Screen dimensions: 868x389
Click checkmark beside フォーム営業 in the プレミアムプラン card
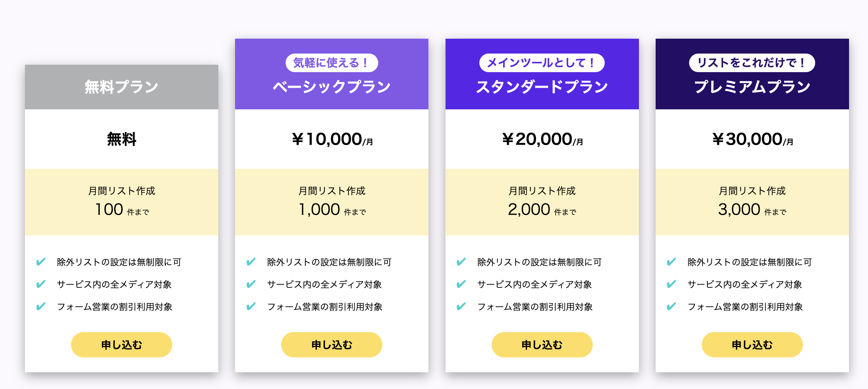(x=671, y=306)
